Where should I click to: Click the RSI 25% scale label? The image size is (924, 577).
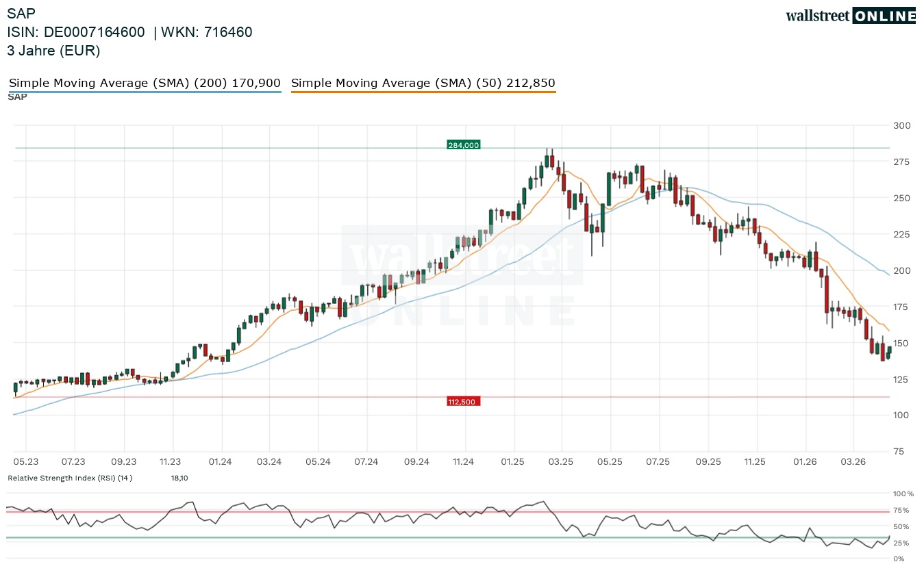point(901,543)
